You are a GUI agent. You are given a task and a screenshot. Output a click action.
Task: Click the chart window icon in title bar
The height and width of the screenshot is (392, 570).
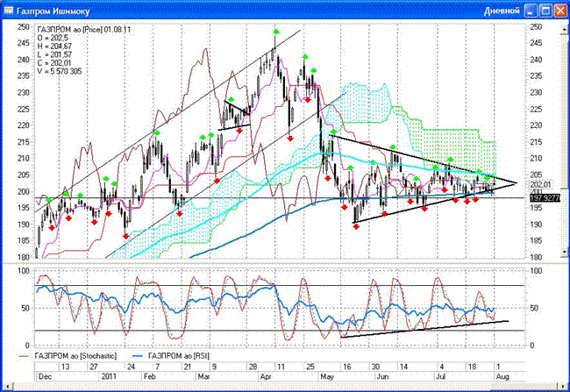point(8,11)
